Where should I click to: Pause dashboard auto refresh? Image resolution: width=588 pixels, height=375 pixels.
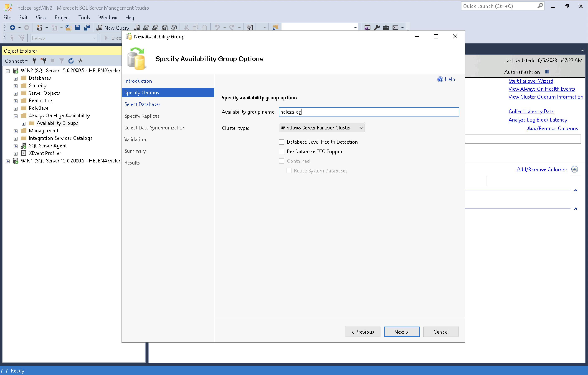click(547, 72)
